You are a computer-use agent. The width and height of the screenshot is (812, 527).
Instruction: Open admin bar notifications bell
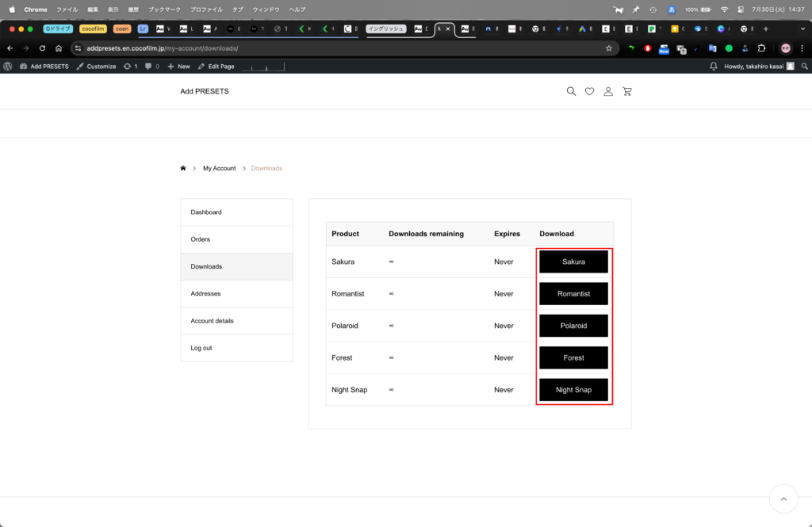(713, 67)
